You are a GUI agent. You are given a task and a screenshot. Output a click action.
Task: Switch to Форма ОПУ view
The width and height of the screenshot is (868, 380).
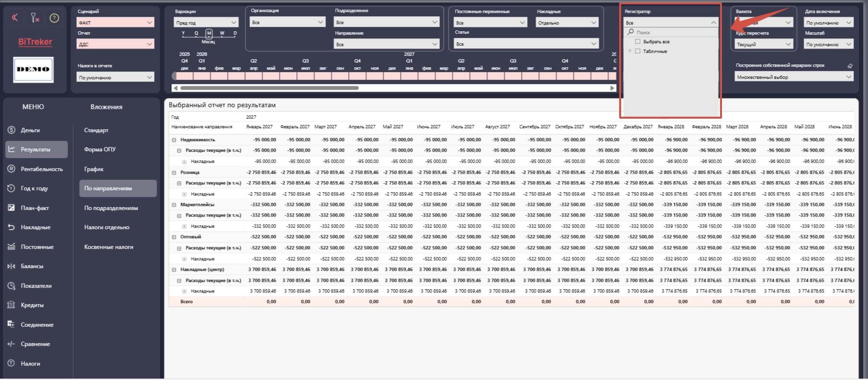(100, 149)
